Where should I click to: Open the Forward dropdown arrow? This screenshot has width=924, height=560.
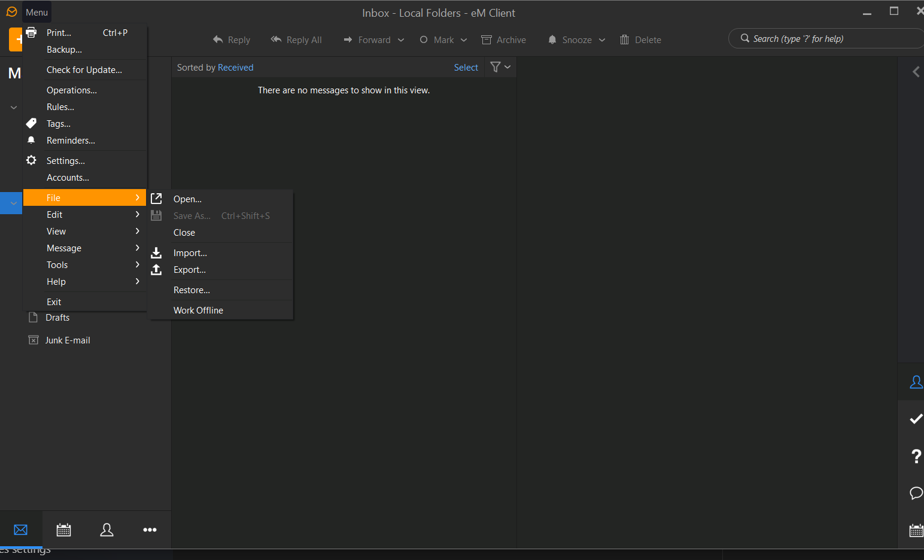401,40
